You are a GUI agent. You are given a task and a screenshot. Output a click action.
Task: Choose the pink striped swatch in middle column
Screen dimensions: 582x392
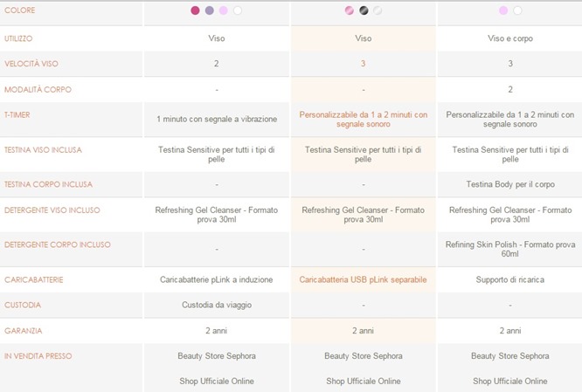pyautogui.click(x=350, y=10)
